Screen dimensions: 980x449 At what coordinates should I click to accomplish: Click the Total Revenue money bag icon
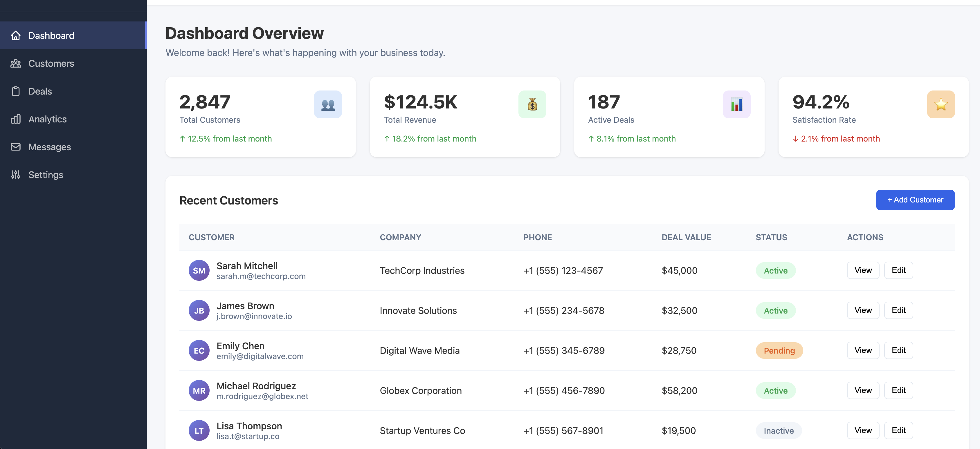pos(532,104)
